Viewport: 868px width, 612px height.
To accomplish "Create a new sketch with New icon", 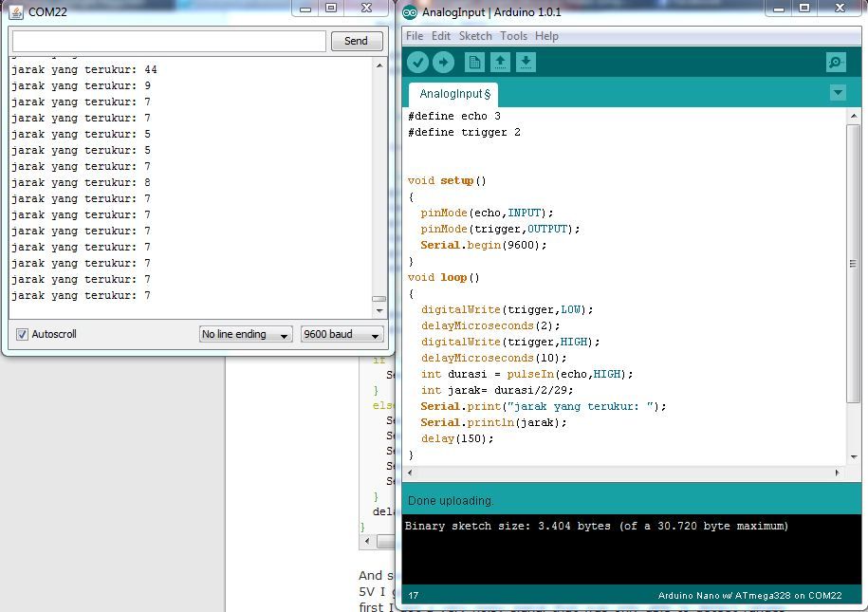I will click(x=474, y=63).
